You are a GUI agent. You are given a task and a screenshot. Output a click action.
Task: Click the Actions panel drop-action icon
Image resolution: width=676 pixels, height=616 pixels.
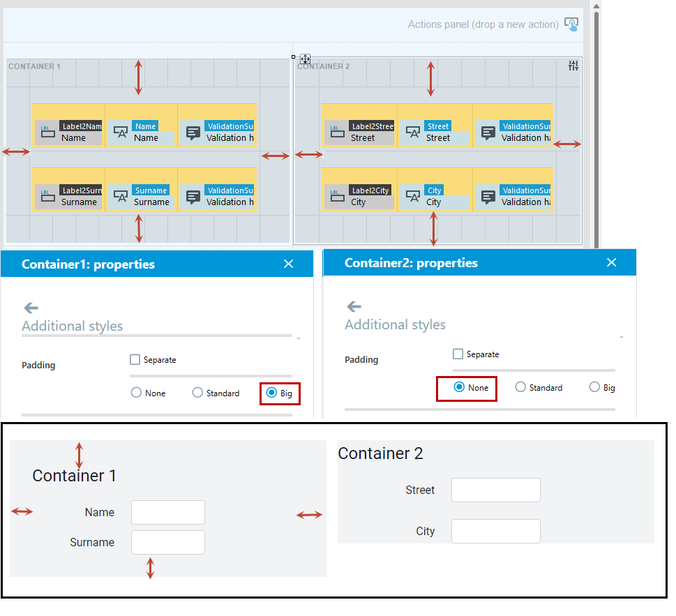571,24
